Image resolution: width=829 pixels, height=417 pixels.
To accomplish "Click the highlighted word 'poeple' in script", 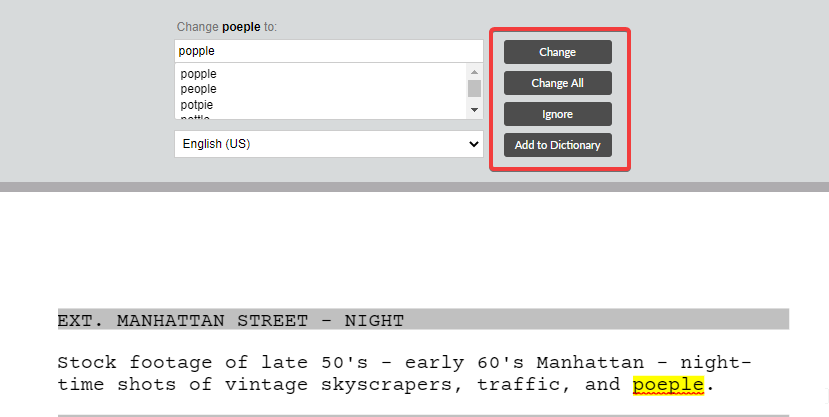I will [x=668, y=384].
